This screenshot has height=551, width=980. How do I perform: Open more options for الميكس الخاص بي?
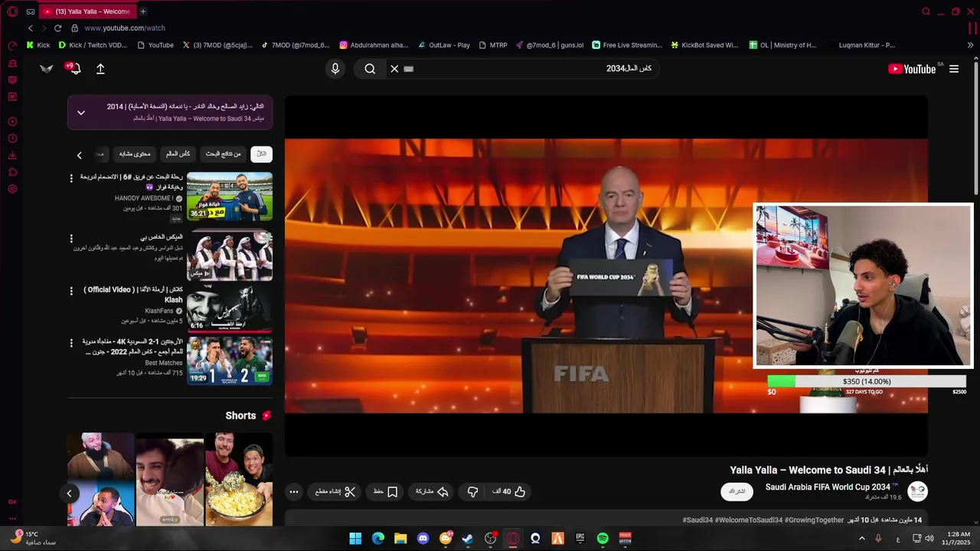(x=71, y=239)
